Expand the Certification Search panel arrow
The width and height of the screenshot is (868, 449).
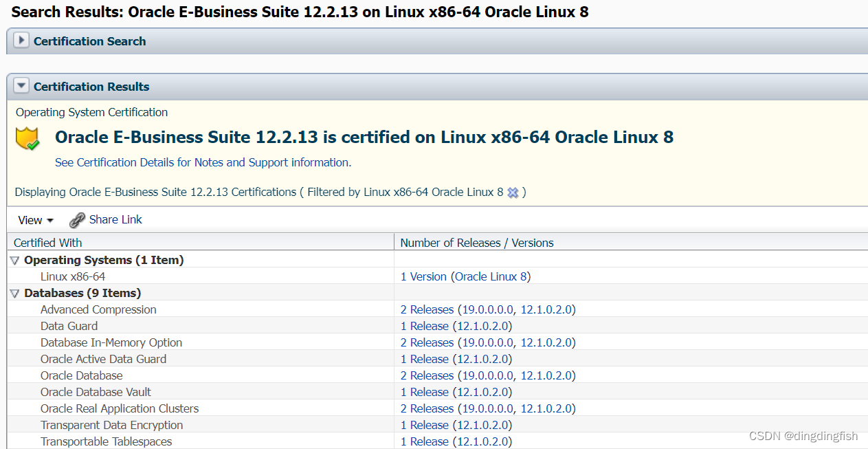coord(22,41)
